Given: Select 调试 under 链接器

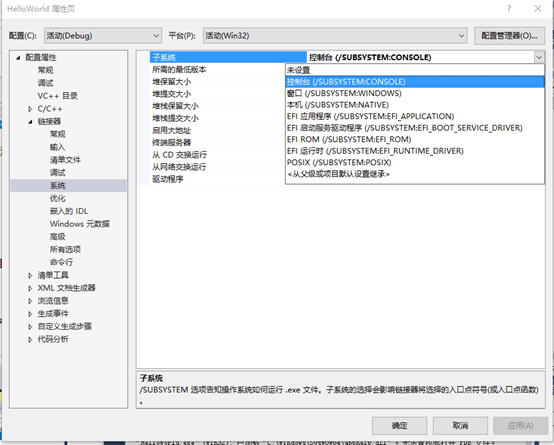Looking at the screenshot, I should (x=58, y=173).
